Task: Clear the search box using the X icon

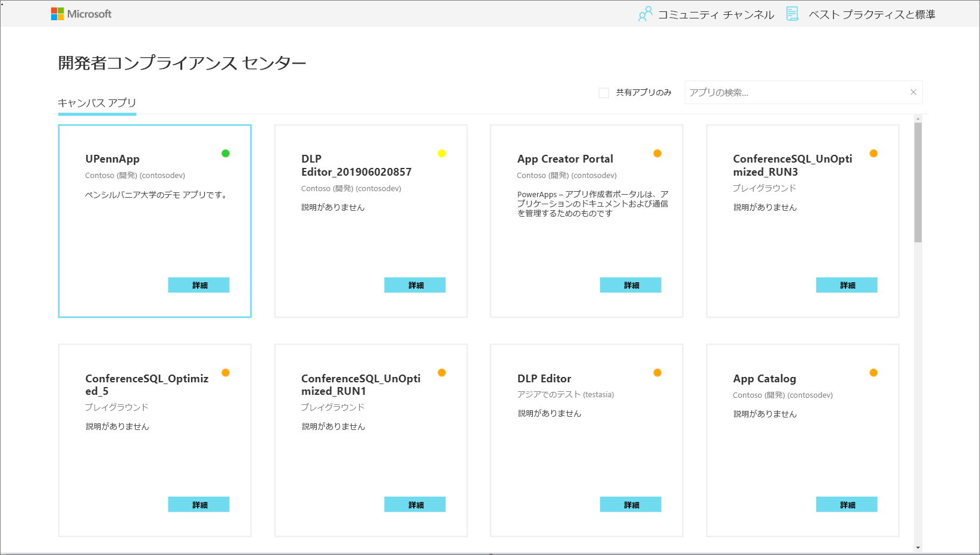Action: tap(913, 92)
